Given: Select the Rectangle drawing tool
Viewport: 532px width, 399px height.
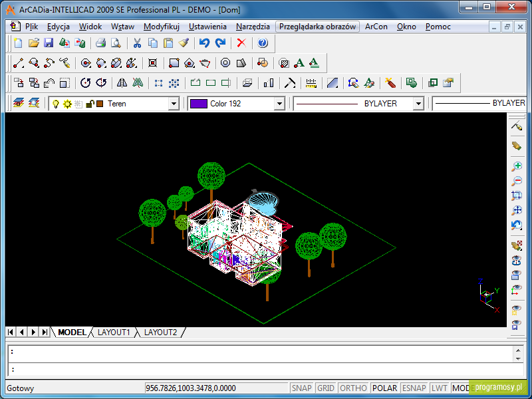Looking at the screenshot, I should tap(174, 63).
